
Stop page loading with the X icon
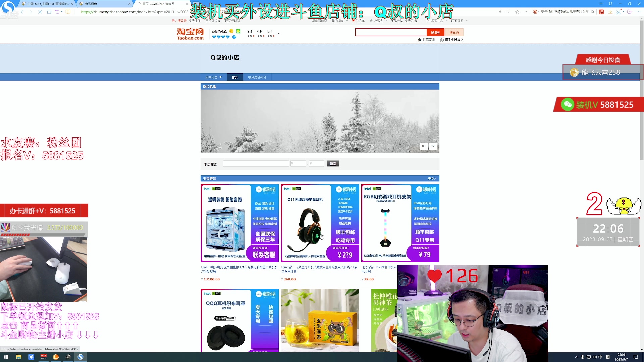click(x=40, y=12)
